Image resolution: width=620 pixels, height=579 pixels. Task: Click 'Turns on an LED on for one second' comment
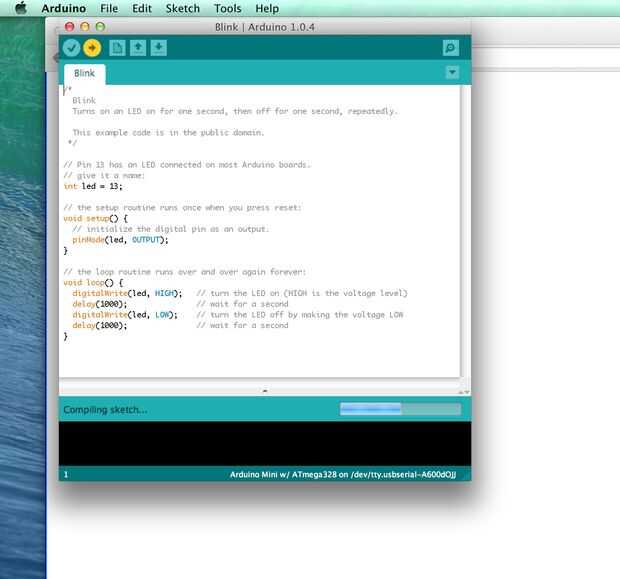pyautogui.click(x=235, y=111)
